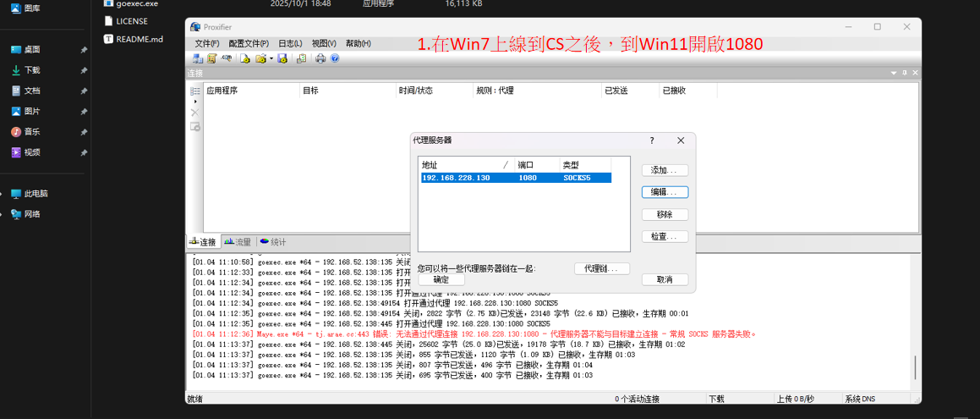Image resolution: width=980 pixels, height=419 pixels.
Task: Click 0 个活动连接 in status bar
Action: click(636, 399)
